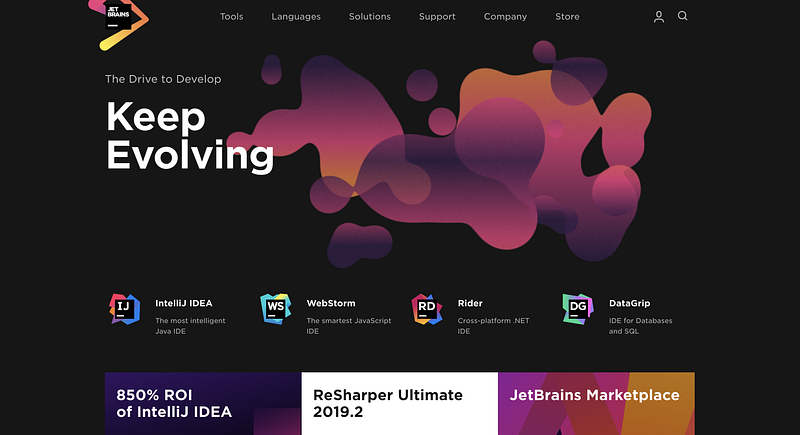Click the DataGrip DG icon

coord(578,309)
